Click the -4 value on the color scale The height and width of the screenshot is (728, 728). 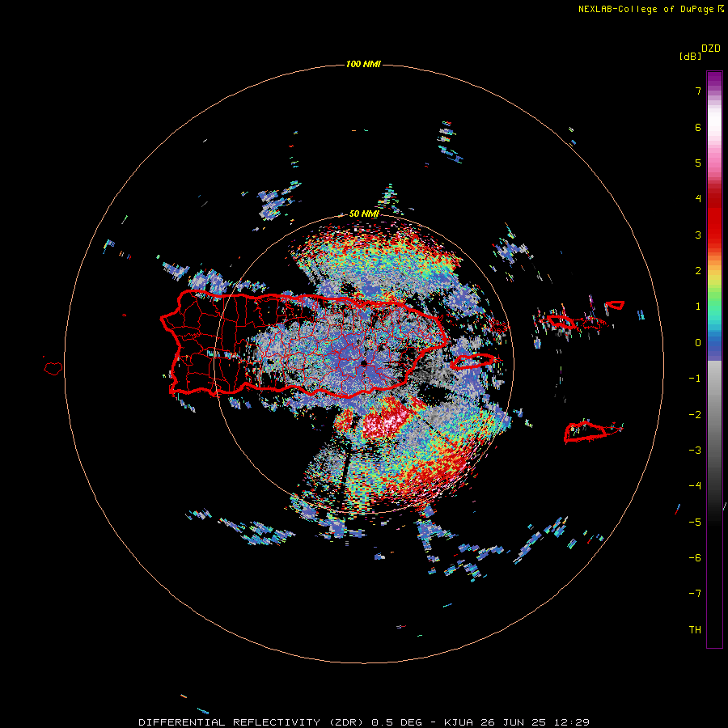(695, 486)
